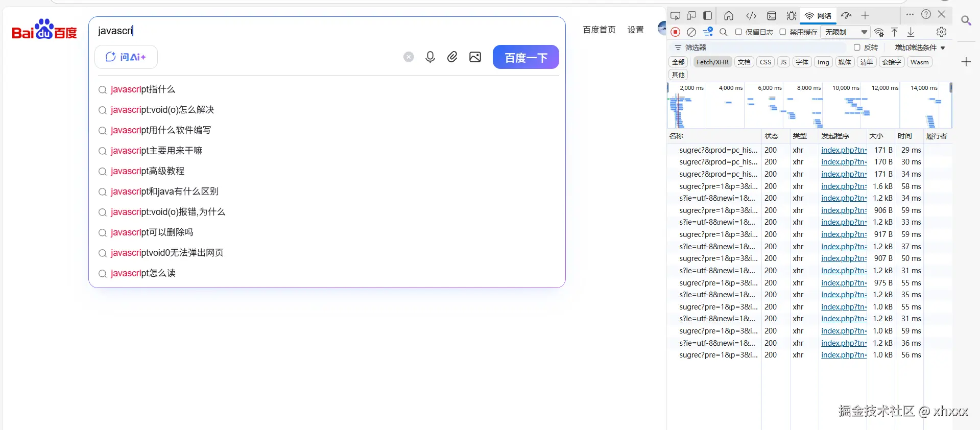Image resolution: width=980 pixels, height=430 pixels.
Task: Click the 百度一下 search button
Action: 526,57
